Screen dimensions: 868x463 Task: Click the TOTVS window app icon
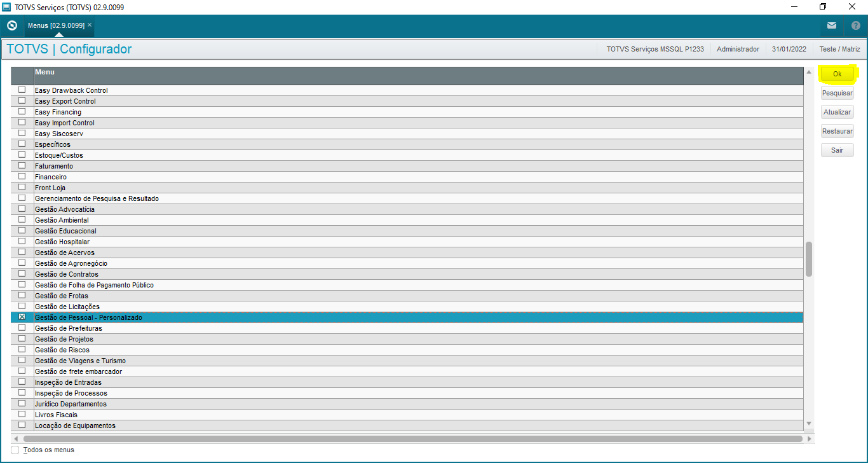tap(7, 7)
